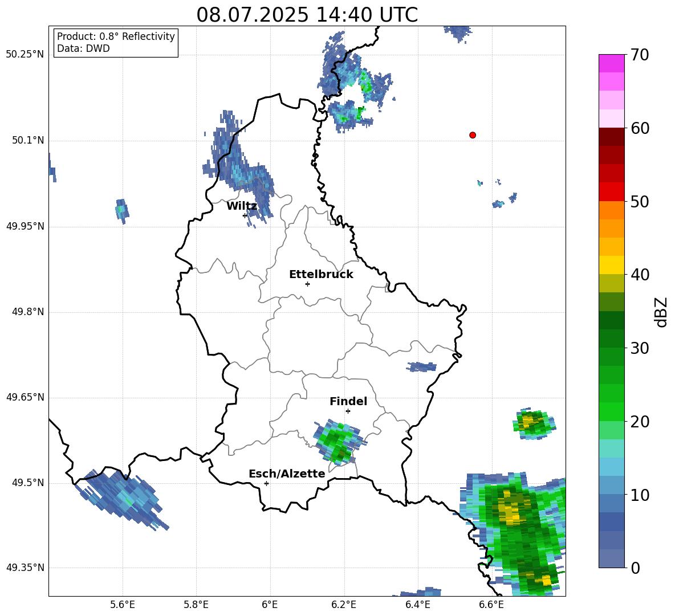Viewport: 675px width, 616px height.
Task: Click the 40 value on colorbar
Action: point(640,275)
